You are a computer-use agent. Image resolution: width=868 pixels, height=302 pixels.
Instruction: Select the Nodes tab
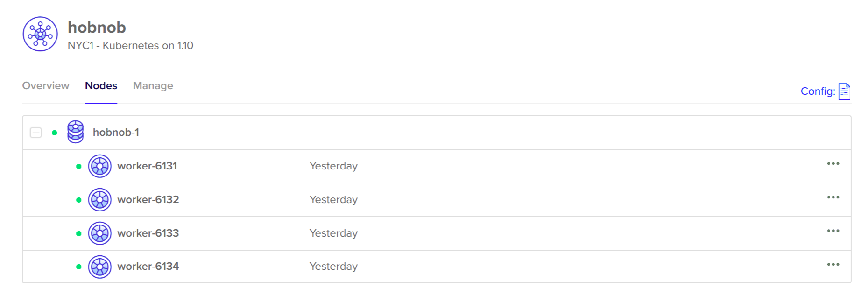point(101,86)
